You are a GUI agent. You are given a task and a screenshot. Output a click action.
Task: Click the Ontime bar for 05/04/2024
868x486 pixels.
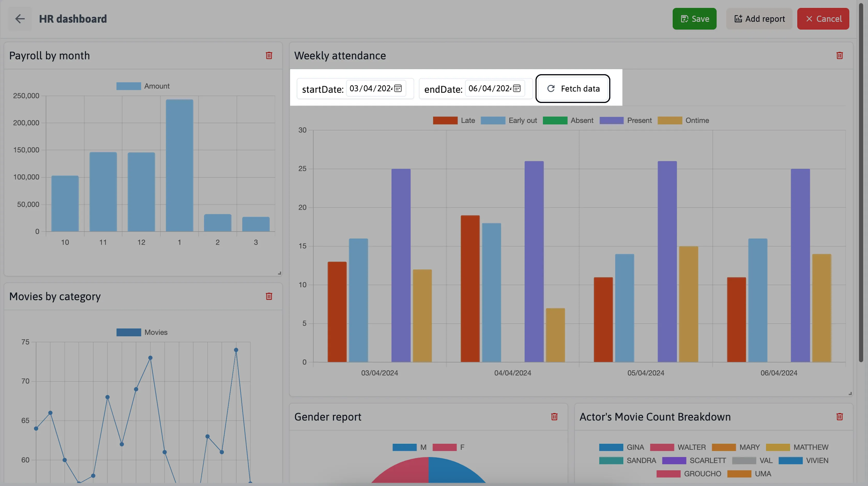point(688,304)
